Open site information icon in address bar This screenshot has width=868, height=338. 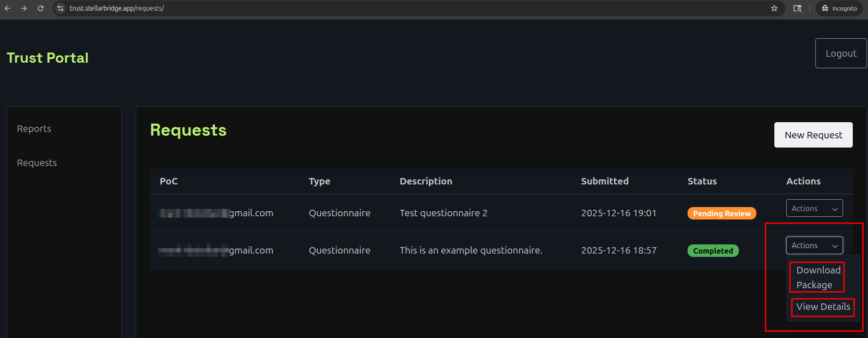pyautogui.click(x=60, y=8)
